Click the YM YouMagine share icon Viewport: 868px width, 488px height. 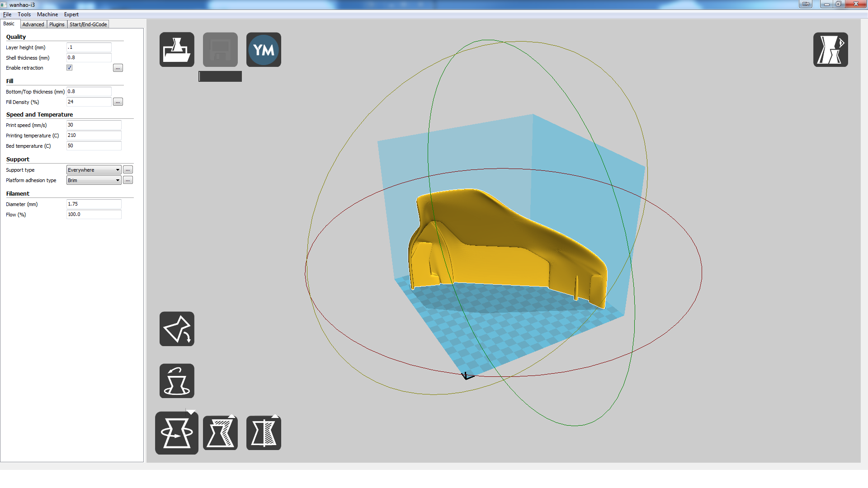click(264, 50)
